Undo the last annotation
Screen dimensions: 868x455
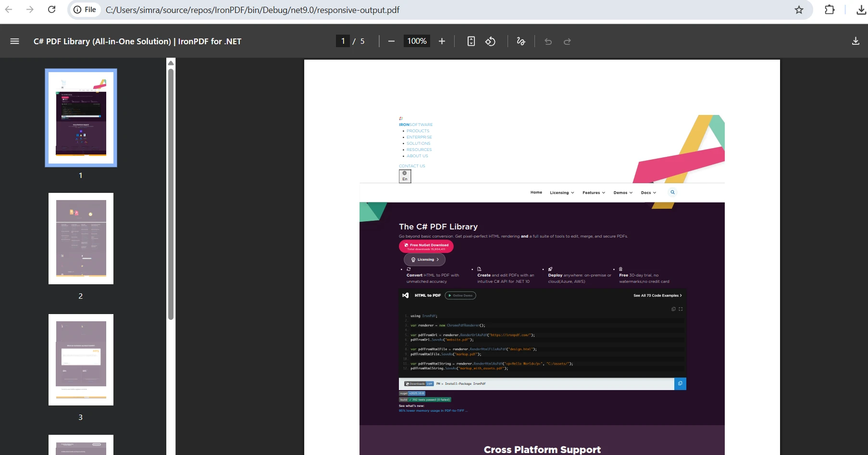pos(548,42)
